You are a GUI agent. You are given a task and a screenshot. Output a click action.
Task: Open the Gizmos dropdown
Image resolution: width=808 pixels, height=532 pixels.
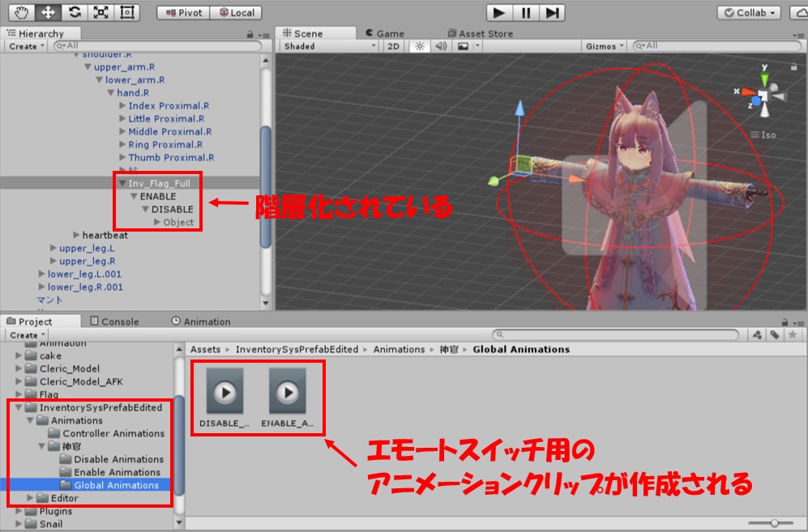point(605,46)
